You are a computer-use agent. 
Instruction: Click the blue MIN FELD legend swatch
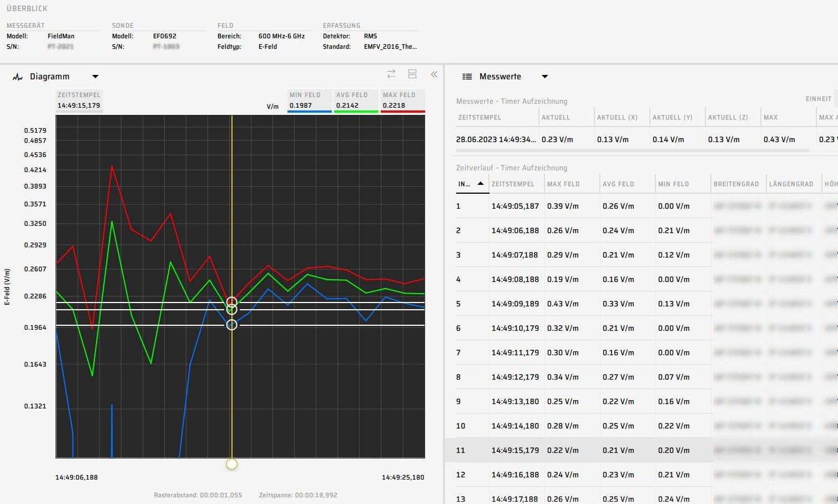[310, 112]
